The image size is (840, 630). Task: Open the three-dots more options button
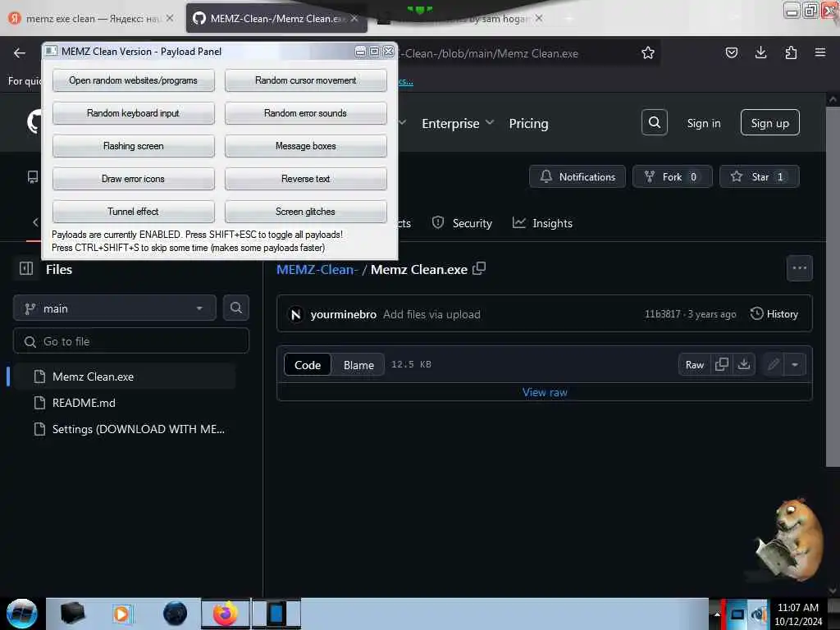coord(799,268)
